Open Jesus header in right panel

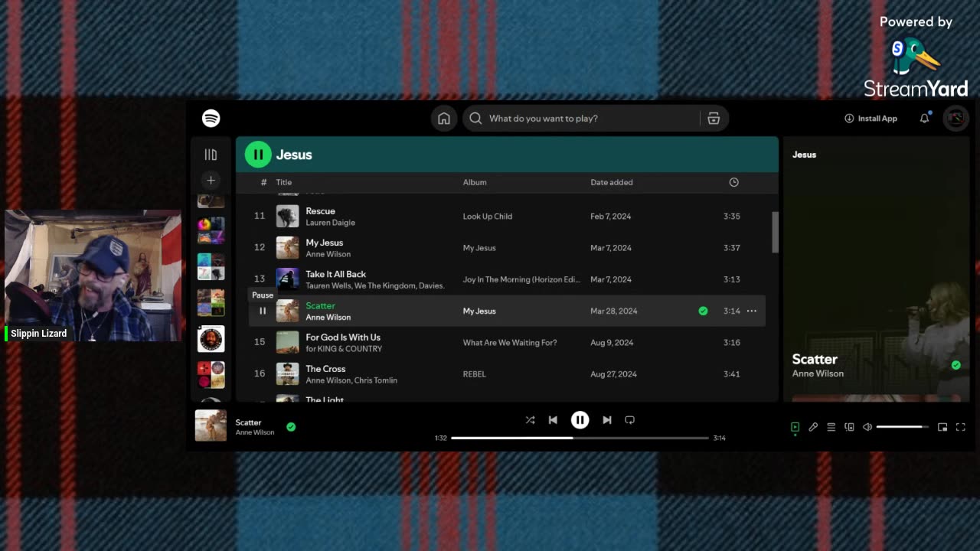(804, 155)
